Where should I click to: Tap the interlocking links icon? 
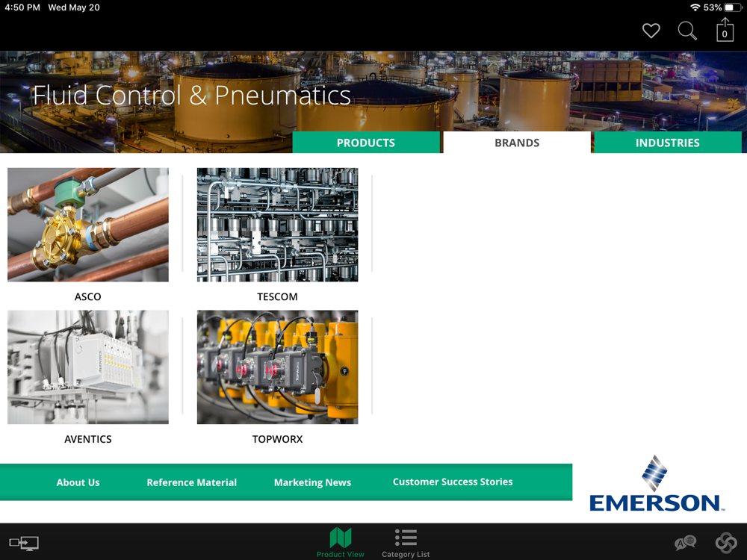pyautogui.click(x=726, y=542)
